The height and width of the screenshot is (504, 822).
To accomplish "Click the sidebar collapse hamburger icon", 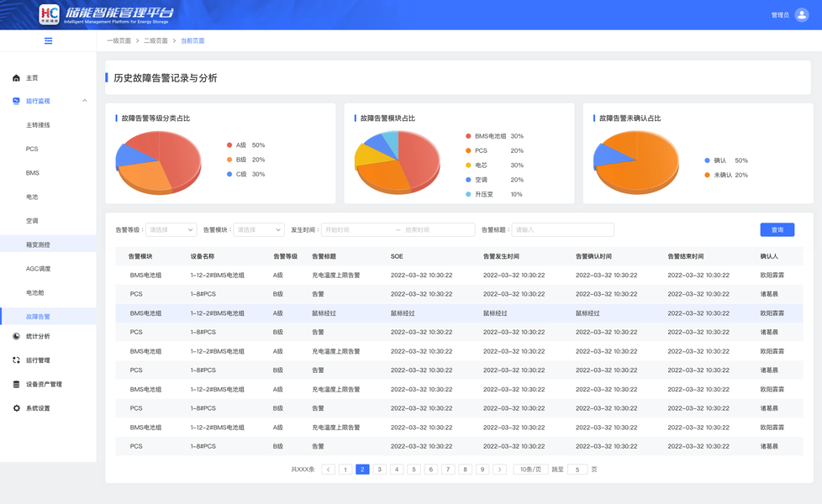I will click(48, 41).
